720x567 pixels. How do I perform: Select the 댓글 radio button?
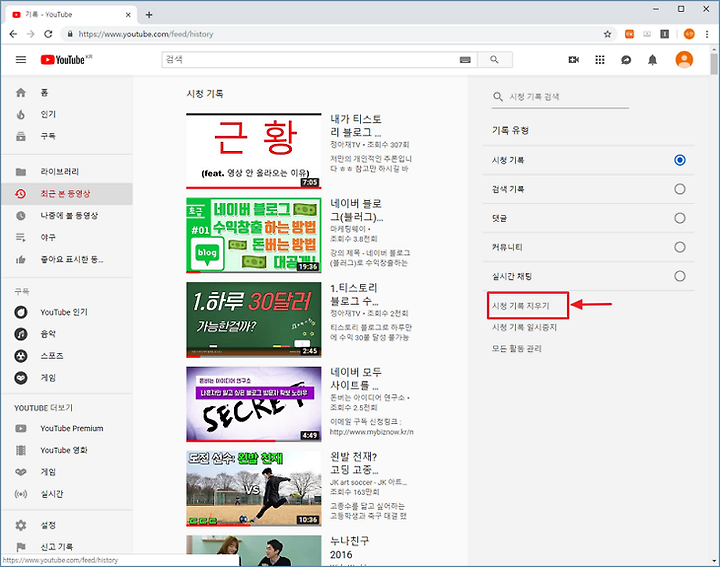tap(680, 218)
